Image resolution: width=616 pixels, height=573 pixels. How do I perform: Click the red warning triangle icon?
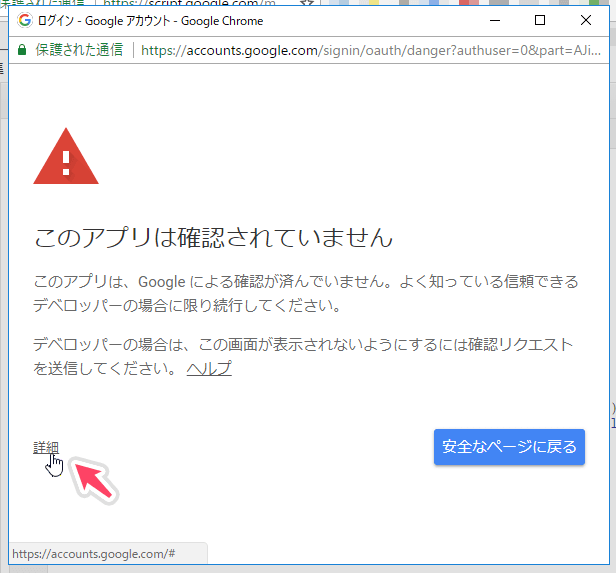point(66,156)
